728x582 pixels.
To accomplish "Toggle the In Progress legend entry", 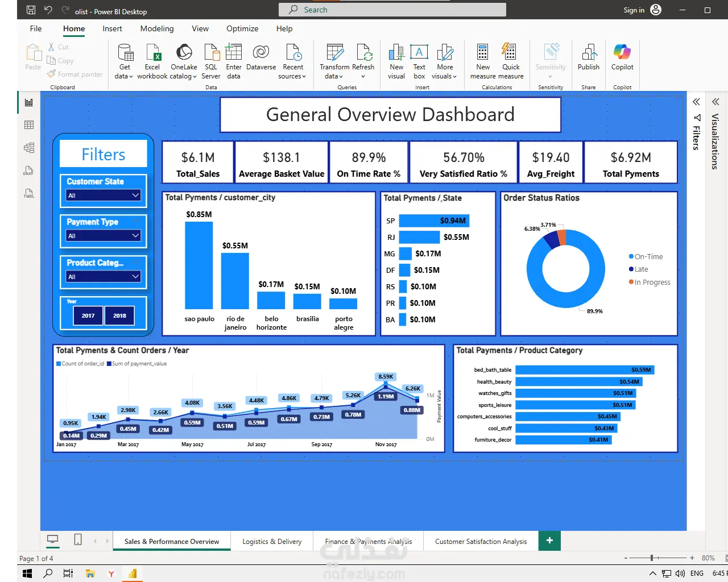I will pyautogui.click(x=650, y=282).
